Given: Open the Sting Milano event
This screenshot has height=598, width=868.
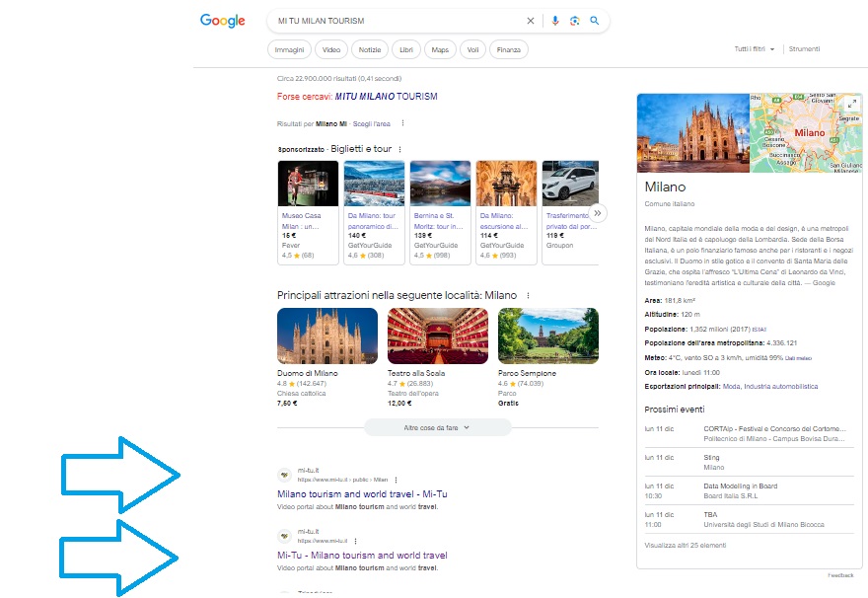Looking at the screenshot, I should pos(749,463).
